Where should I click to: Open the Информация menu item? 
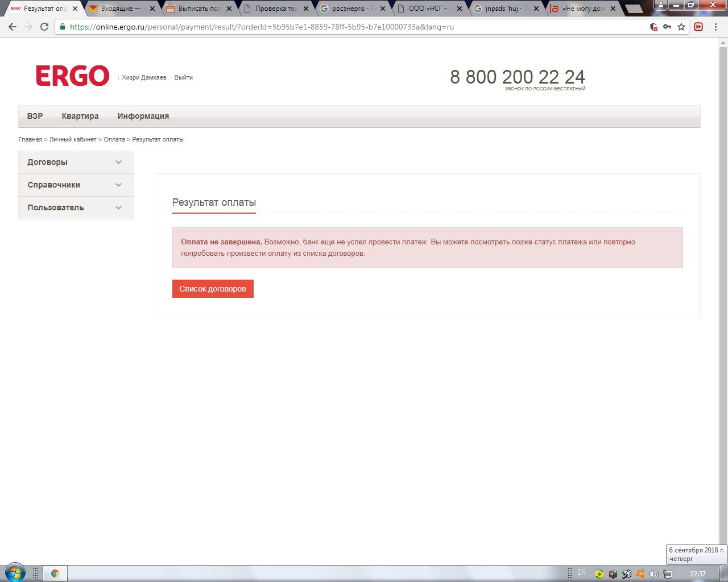pyautogui.click(x=143, y=116)
